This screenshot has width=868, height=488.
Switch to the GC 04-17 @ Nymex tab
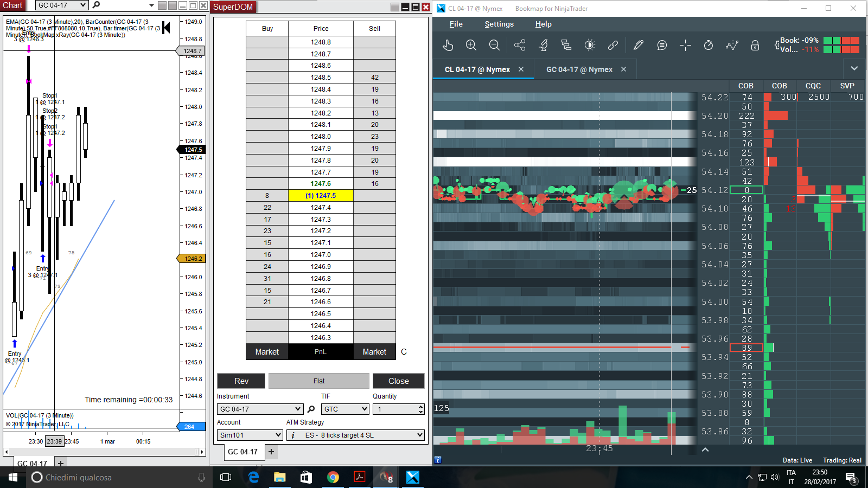point(579,69)
